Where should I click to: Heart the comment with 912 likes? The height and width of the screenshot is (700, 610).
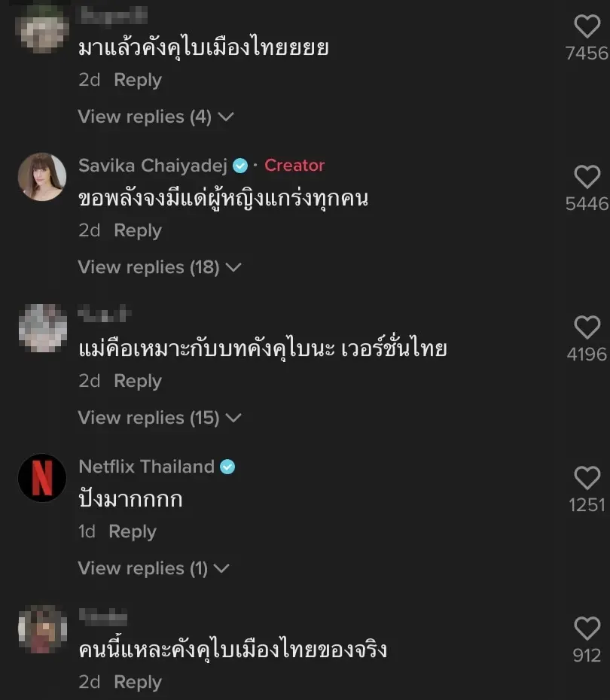(x=587, y=628)
